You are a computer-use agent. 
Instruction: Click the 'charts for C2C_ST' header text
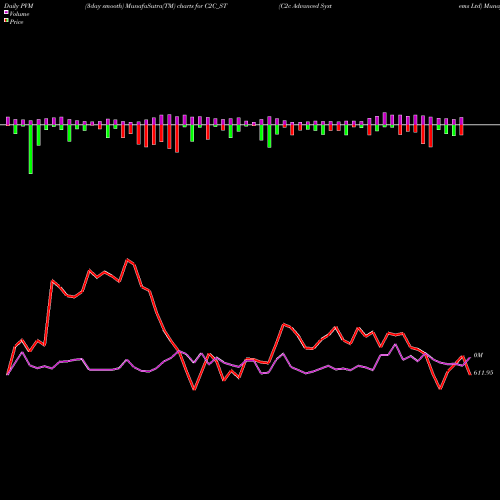pos(202,6)
